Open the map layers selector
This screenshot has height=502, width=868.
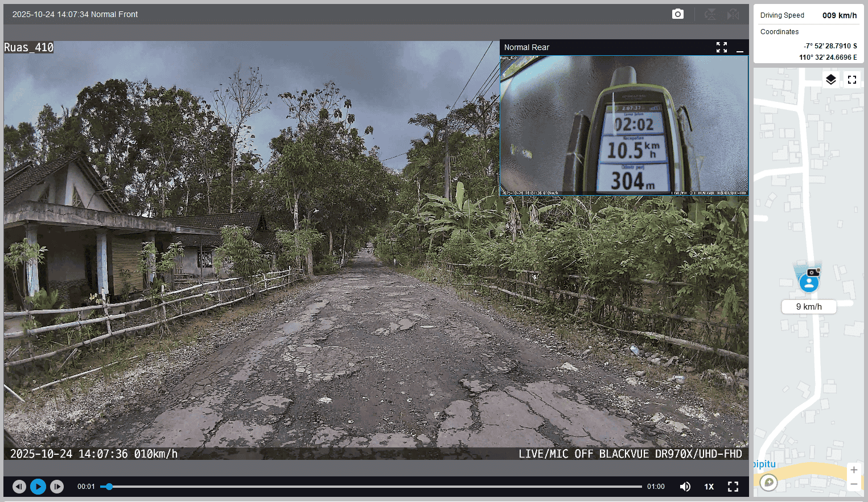click(x=831, y=80)
